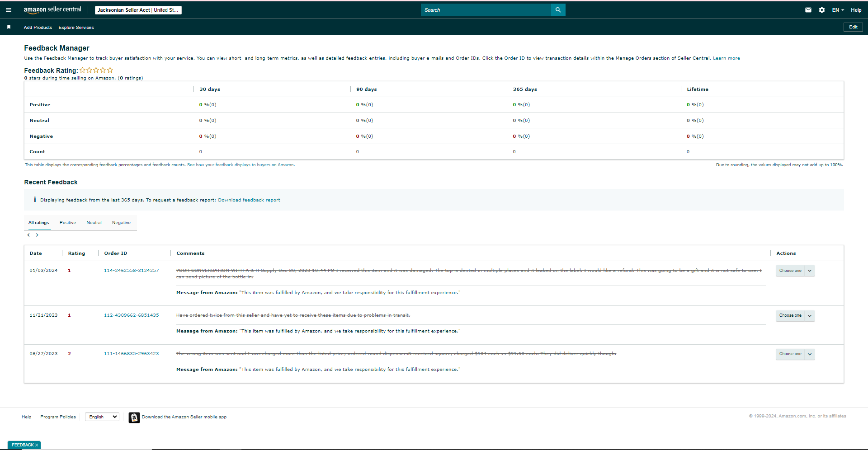Click the feedback rating stars
868x450 pixels.
96,70
